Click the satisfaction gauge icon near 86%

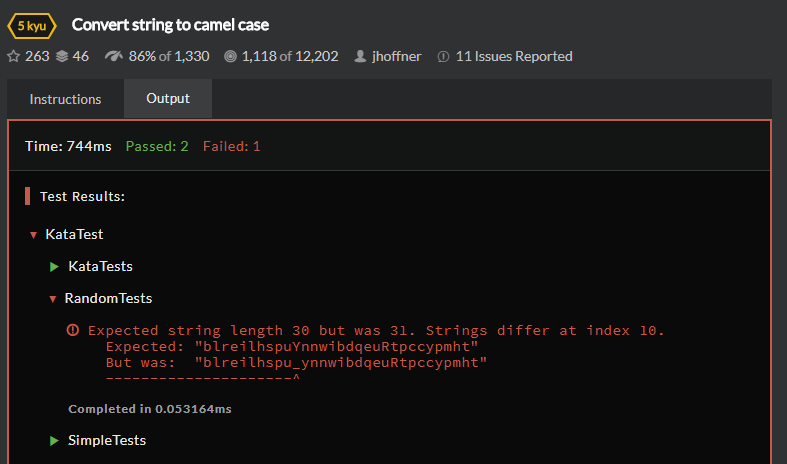click(x=114, y=56)
